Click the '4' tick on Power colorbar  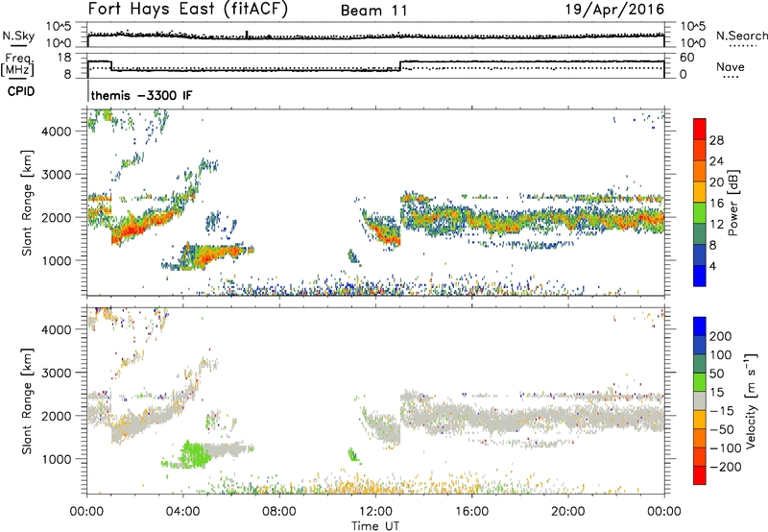[712, 266]
